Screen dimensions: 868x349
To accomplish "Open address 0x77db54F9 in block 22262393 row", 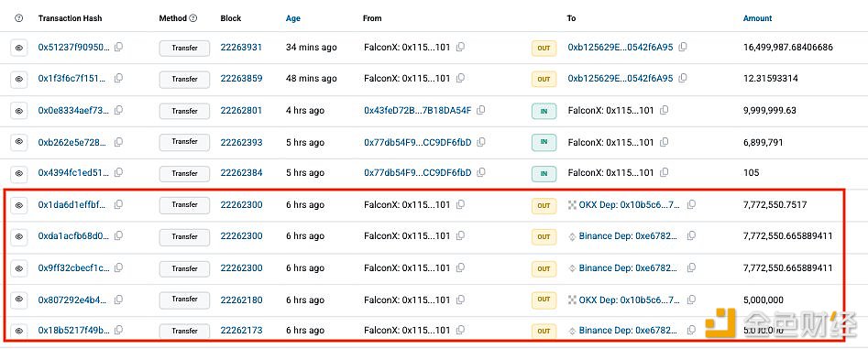I will pos(418,143).
